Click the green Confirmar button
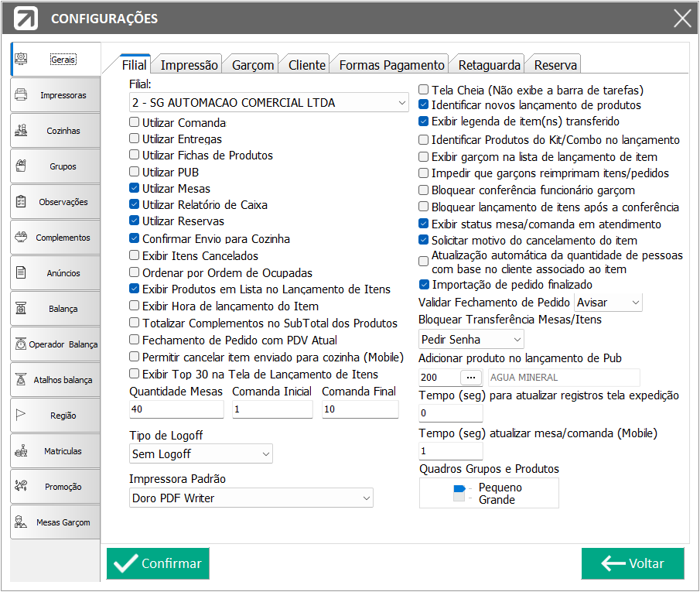700x592 pixels. click(x=158, y=563)
